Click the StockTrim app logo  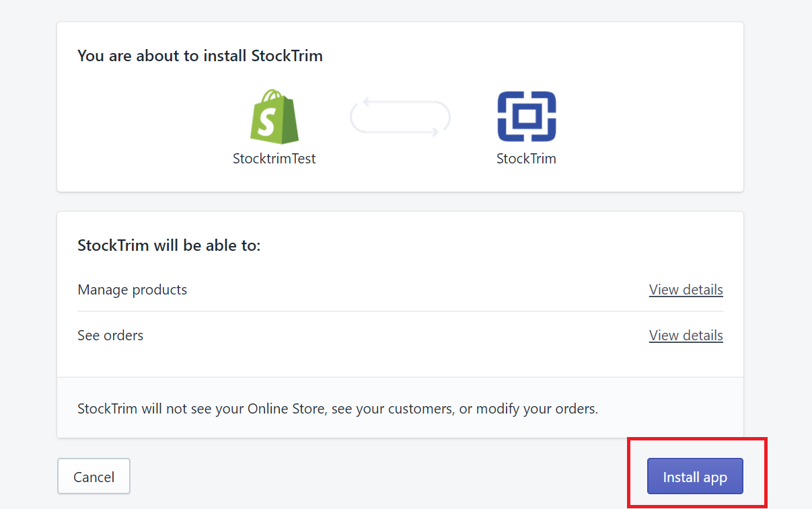527,116
